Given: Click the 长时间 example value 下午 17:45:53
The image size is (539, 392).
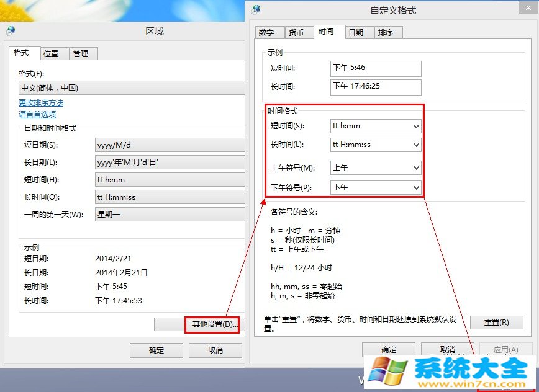Looking at the screenshot, I should point(118,301).
